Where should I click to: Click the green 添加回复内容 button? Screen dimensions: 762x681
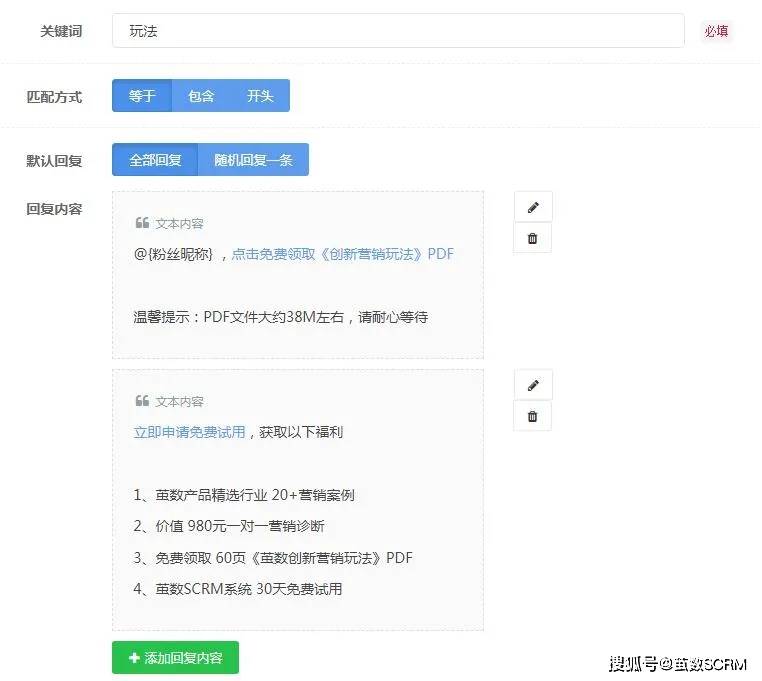pyautogui.click(x=175, y=658)
